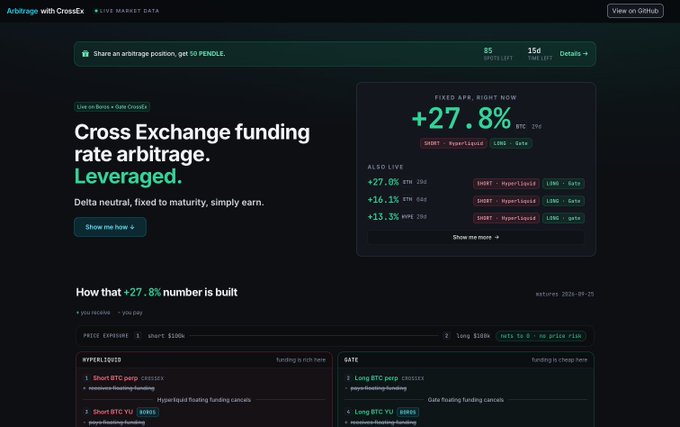The width and height of the screenshot is (680, 427).
Task: Click the Short BTC perp step
Action: 115,378
